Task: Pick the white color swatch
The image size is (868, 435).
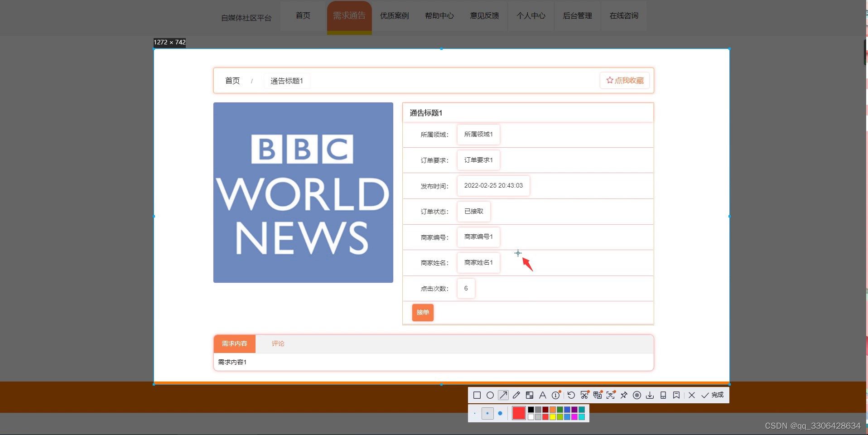Action: pyautogui.click(x=531, y=417)
